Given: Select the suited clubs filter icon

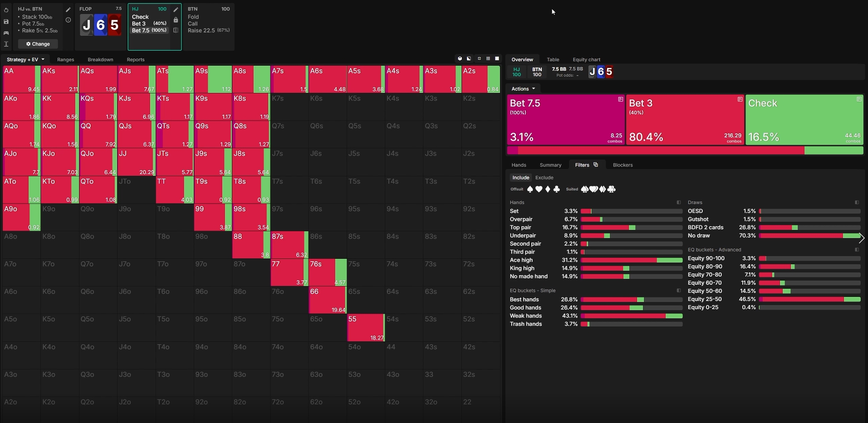Looking at the screenshot, I should [611, 189].
